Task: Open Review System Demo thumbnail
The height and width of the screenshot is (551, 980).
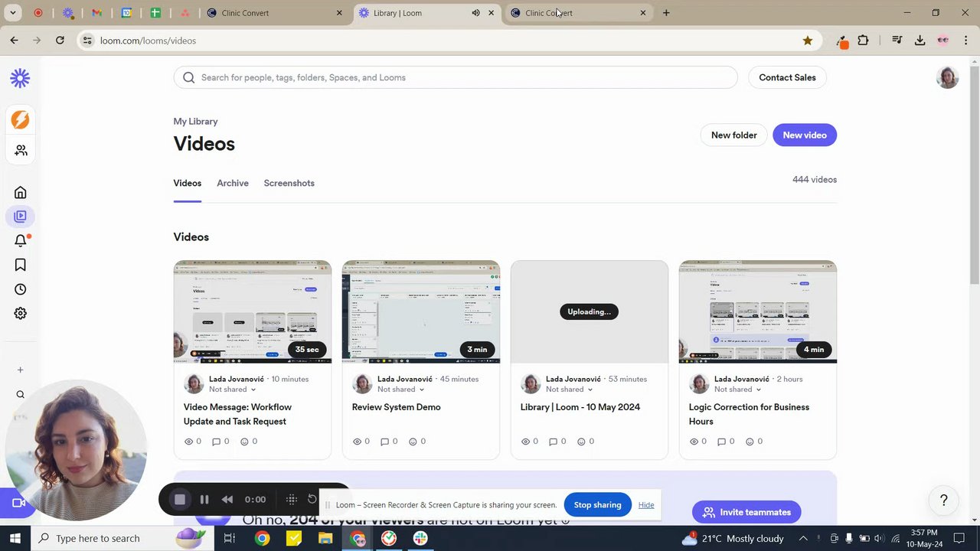Action: point(421,311)
